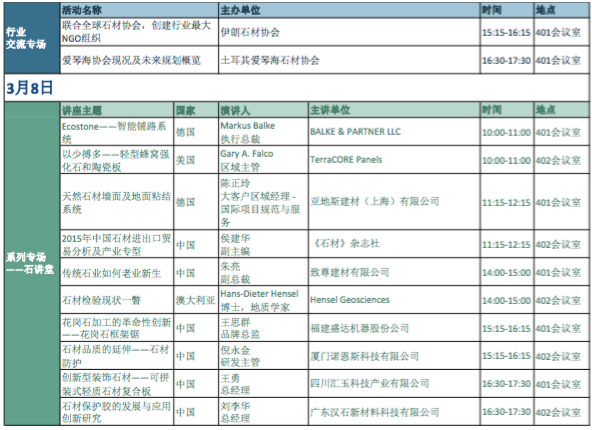Select the 主讲单位 column header
The image size is (592, 430).
(394, 110)
